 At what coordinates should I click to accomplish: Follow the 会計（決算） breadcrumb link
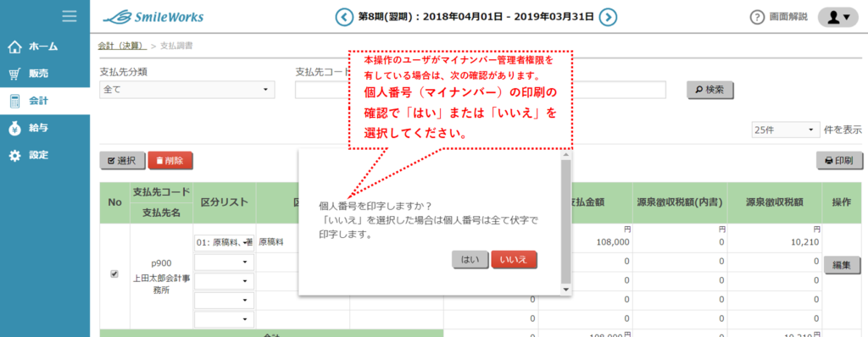tap(122, 46)
